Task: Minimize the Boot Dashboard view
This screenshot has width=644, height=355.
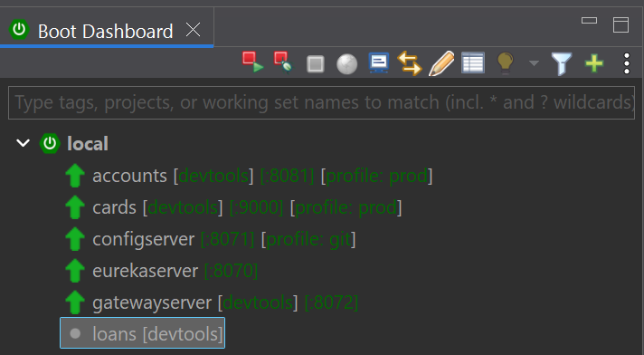Action: point(589,21)
